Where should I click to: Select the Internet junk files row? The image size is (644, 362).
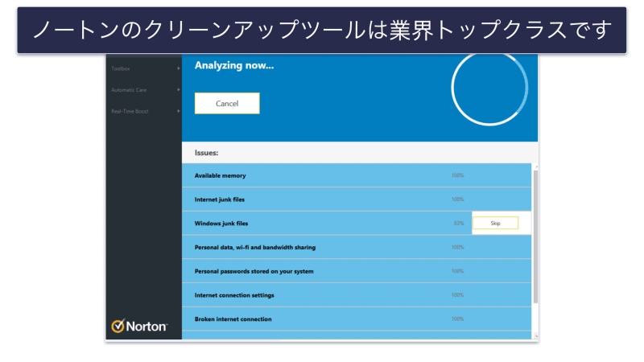pyautogui.click(x=357, y=200)
